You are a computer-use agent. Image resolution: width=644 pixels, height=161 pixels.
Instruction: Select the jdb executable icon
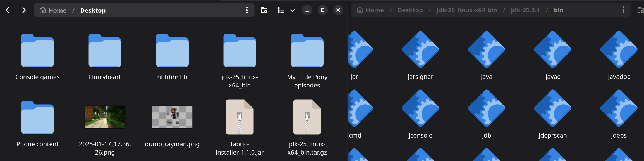tap(487, 108)
